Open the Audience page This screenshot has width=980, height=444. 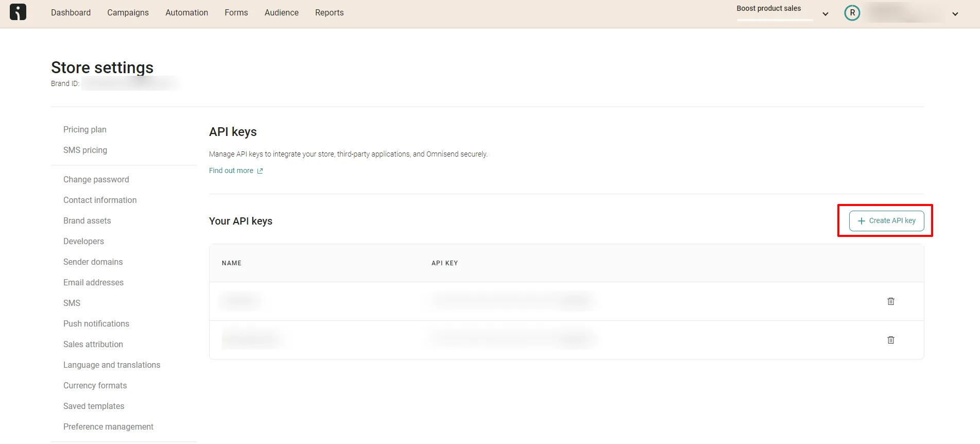282,13
